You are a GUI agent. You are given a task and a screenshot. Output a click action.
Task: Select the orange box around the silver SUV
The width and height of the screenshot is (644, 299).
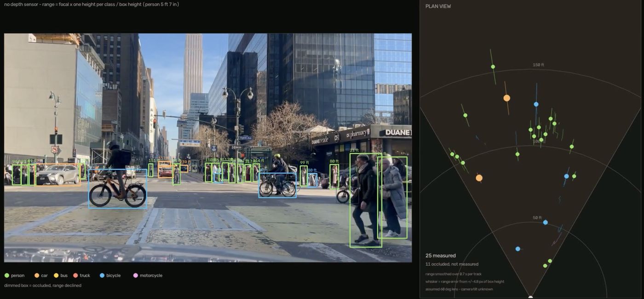(x=58, y=175)
